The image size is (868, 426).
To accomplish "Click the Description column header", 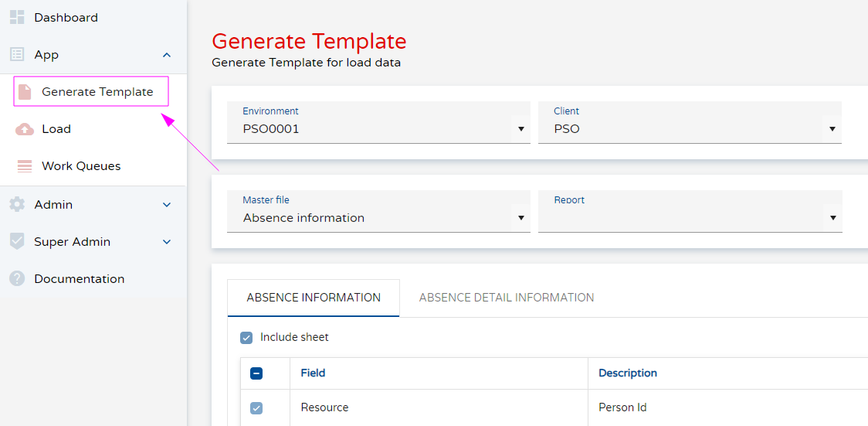I will click(x=628, y=373).
